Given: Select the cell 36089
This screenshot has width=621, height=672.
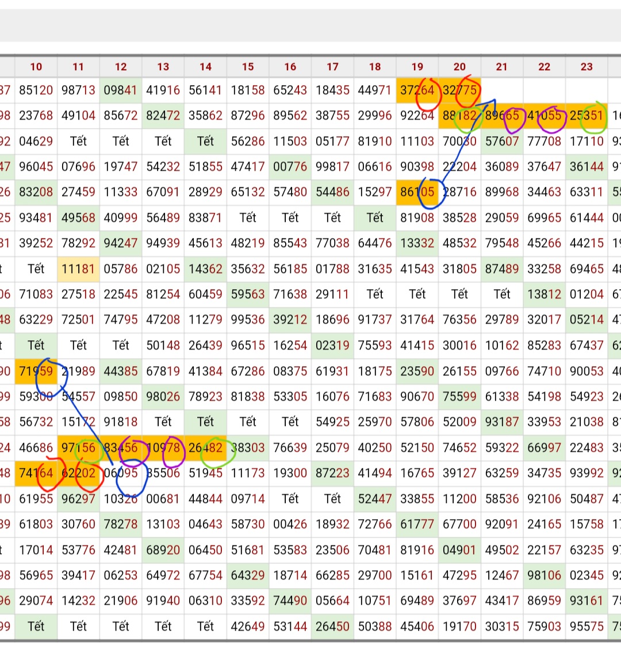Looking at the screenshot, I should click(x=502, y=167).
